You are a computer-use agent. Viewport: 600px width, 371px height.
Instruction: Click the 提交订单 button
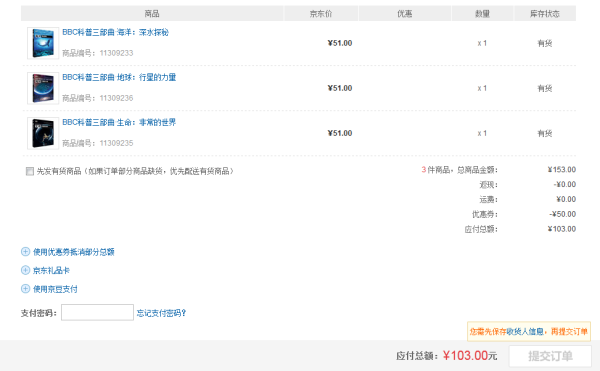coord(550,356)
